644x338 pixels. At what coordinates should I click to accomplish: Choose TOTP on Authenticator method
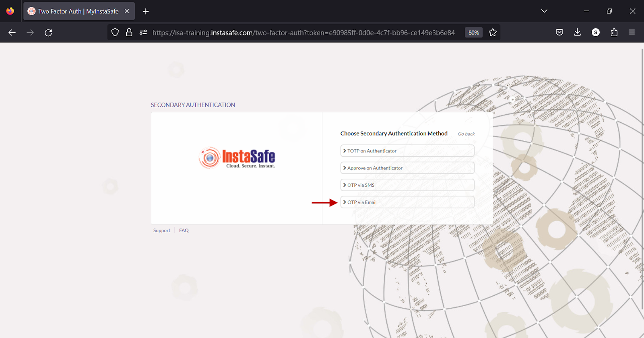tap(407, 151)
